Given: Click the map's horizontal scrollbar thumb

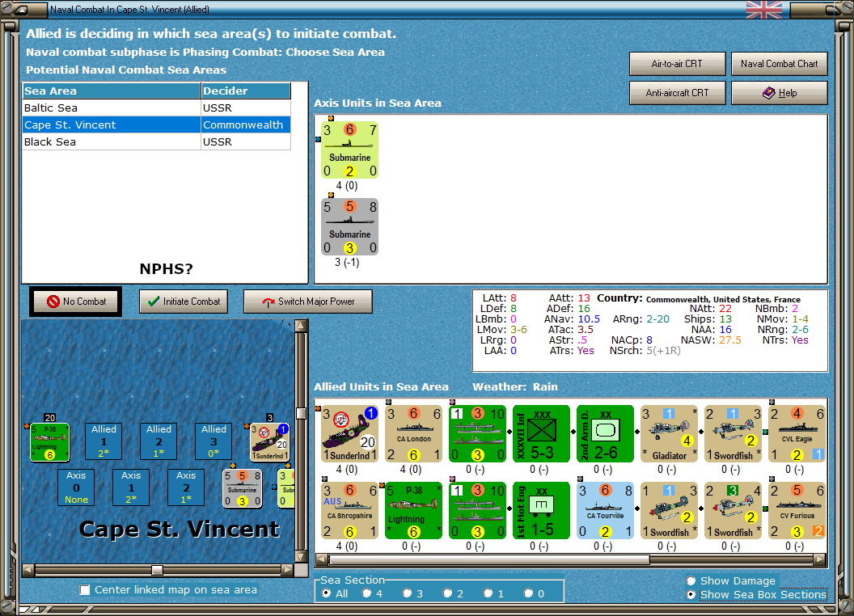Looking at the screenshot, I should (157, 570).
